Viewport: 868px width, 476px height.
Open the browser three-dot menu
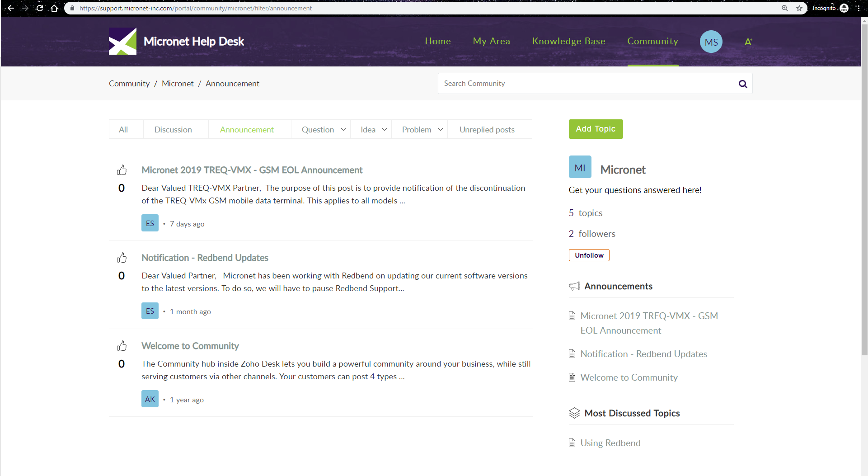pos(859,8)
